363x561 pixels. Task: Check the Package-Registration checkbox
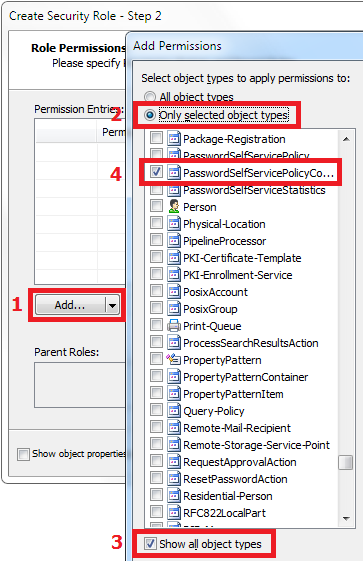point(156,138)
